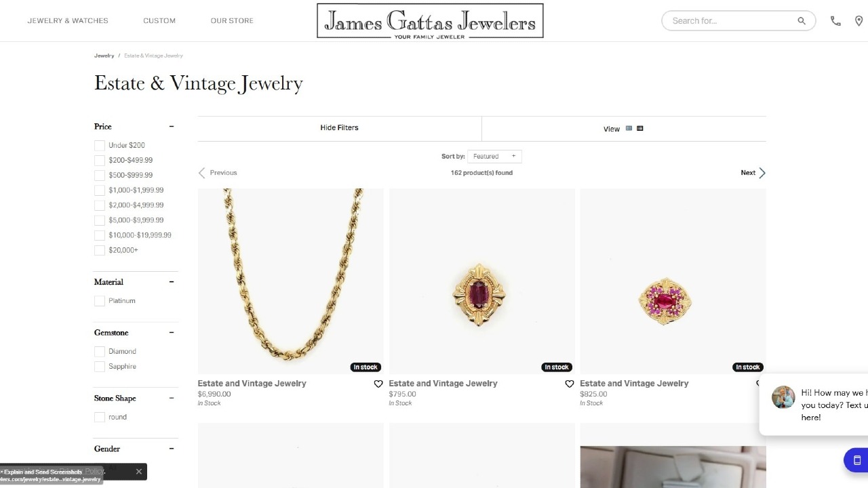Check the round stone shape filter
The height and width of the screenshot is (488, 868).
coord(100,417)
